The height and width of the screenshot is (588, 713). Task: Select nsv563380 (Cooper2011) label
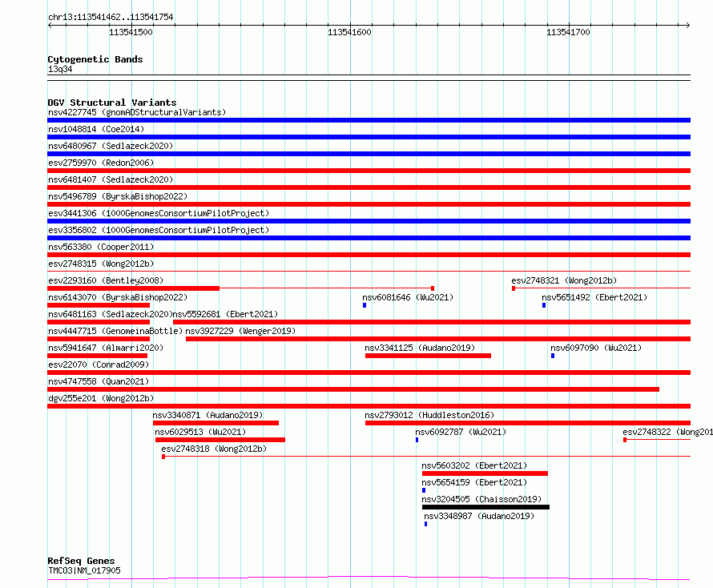click(101, 247)
